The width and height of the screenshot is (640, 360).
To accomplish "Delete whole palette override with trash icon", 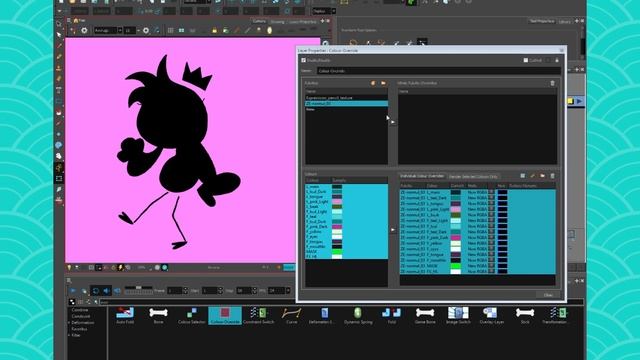I will coord(553,83).
